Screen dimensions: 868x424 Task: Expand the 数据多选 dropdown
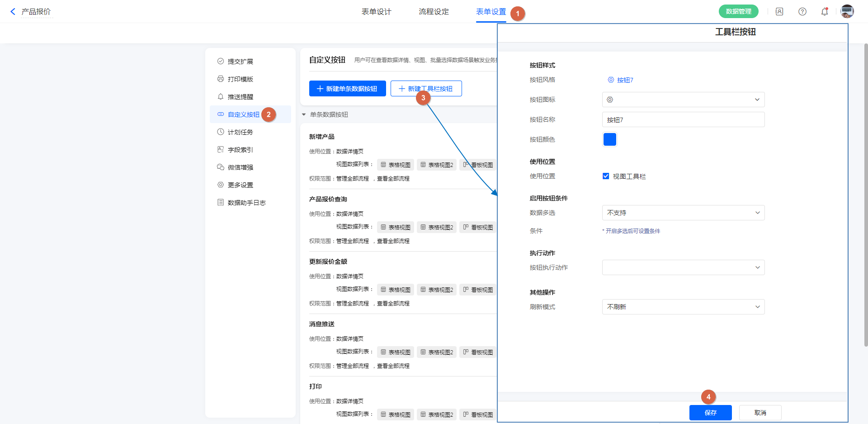pos(683,213)
